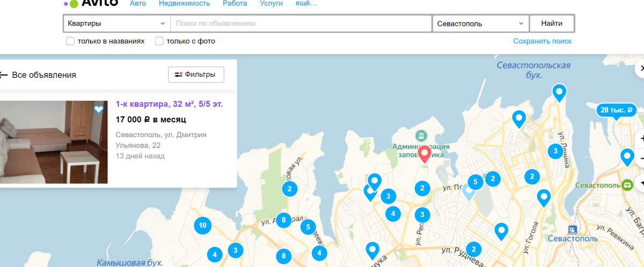
Task: Expand the ещё… menu
Action: click(x=306, y=3)
